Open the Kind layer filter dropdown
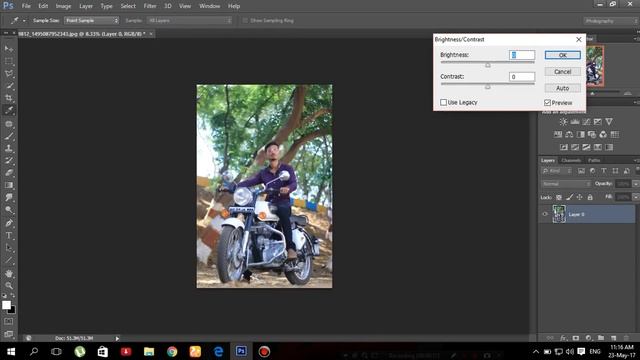 [x=558, y=171]
